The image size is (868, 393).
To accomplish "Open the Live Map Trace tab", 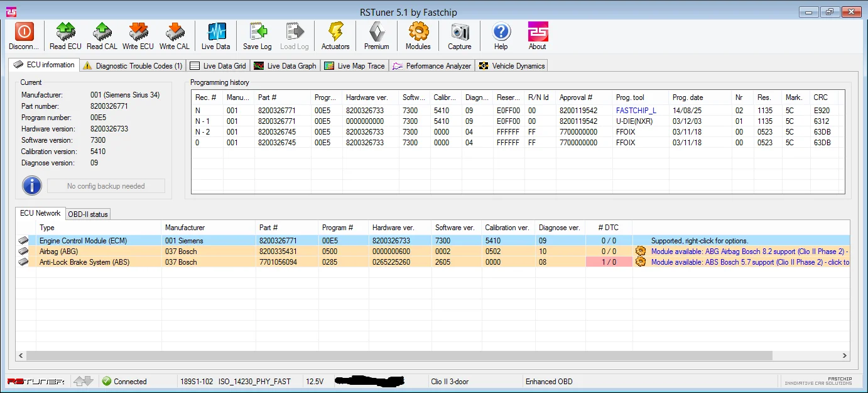I will click(355, 65).
